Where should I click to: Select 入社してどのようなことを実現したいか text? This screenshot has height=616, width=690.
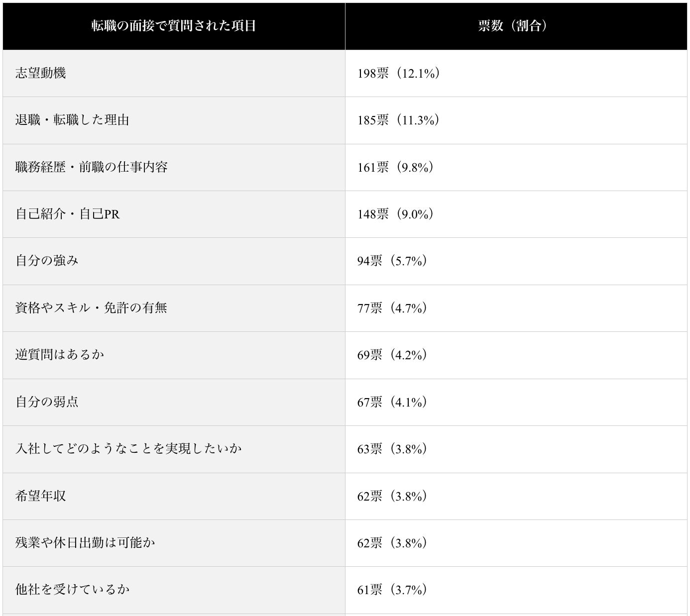click(128, 449)
